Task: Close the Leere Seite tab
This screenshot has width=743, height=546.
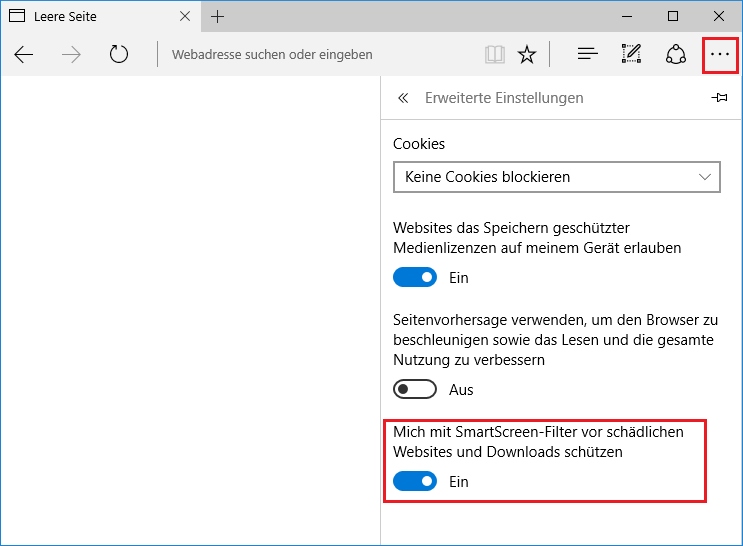Action: click(x=185, y=17)
